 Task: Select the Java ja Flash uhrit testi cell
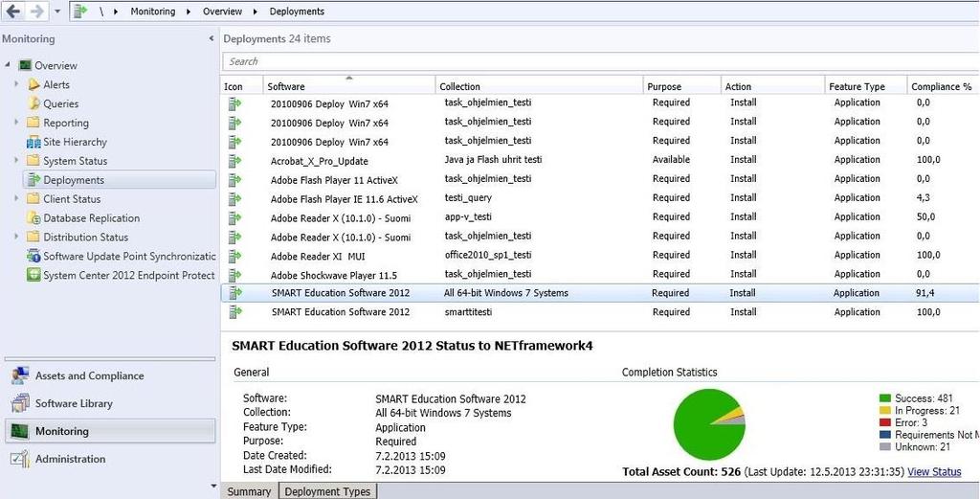(x=493, y=159)
